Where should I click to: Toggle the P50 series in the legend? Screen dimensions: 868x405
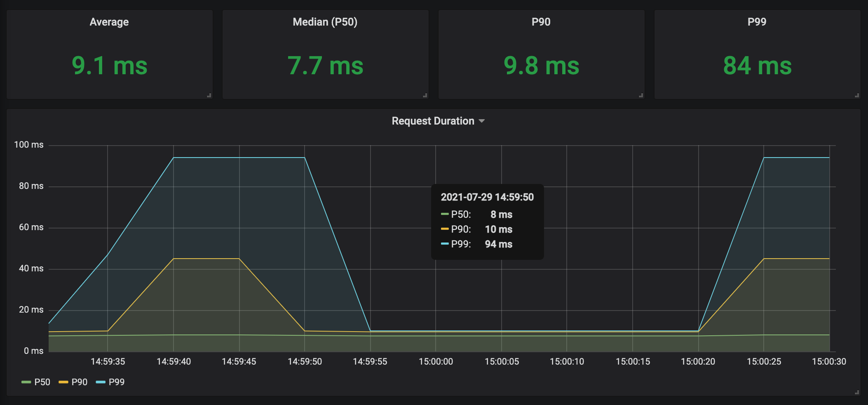pyautogui.click(x=42, y=382)
